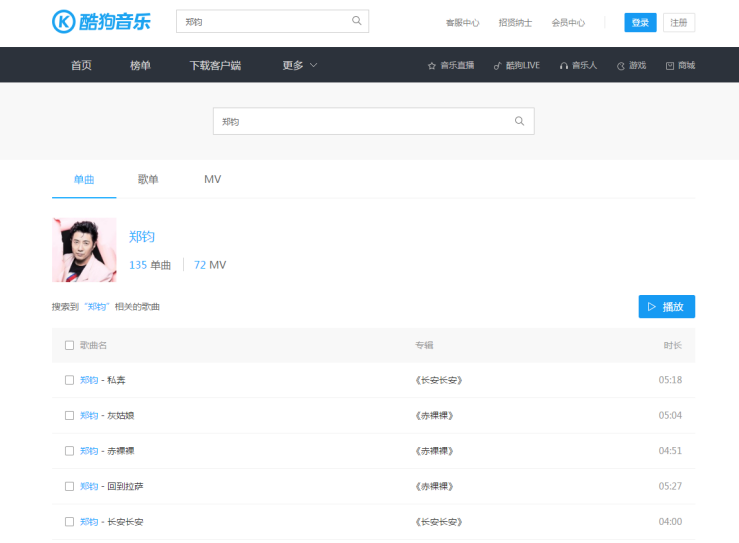This screenshot has width=739, height=543.
Task: Go to 首页 in nav bar
Action: click(x=81, y=65)
